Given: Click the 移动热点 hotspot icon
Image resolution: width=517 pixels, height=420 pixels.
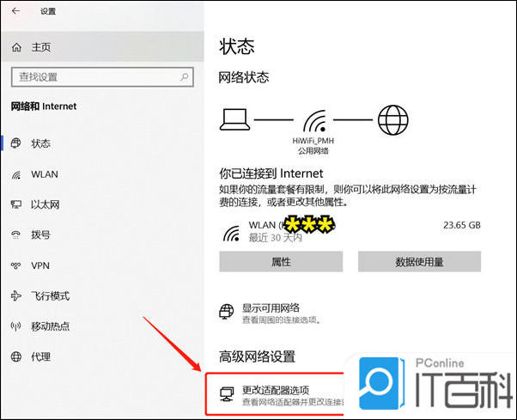Looking at the screenshot, I should click(x=15, y=326).
